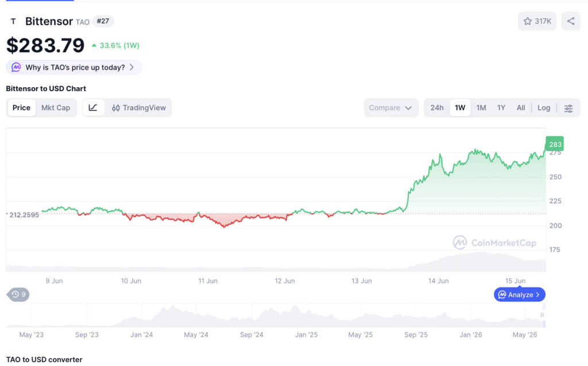
Task: Choose the 24h time range
Action: [x=437, y=108]
